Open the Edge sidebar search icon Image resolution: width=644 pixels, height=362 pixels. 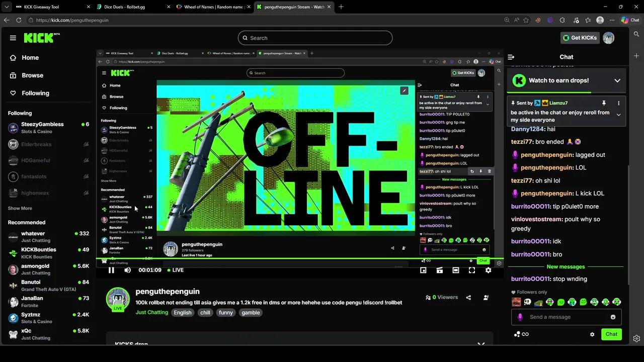point(636,35)
